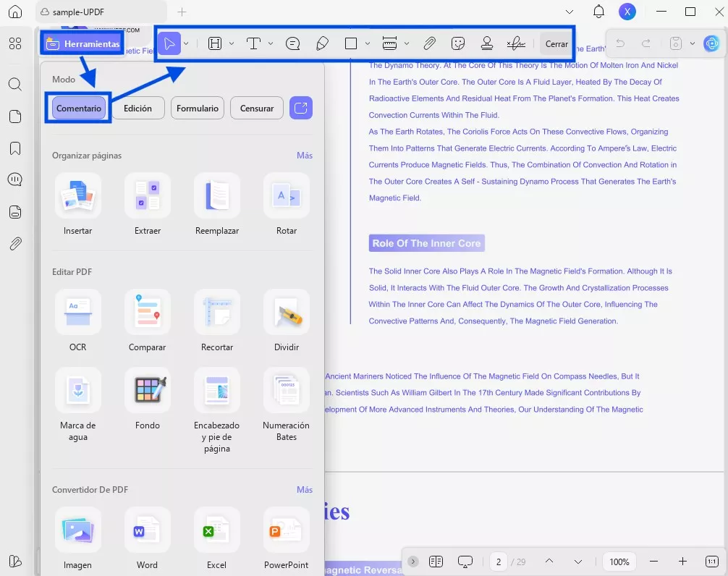Select the sticky note comment tool

click(x=293, y=43)
